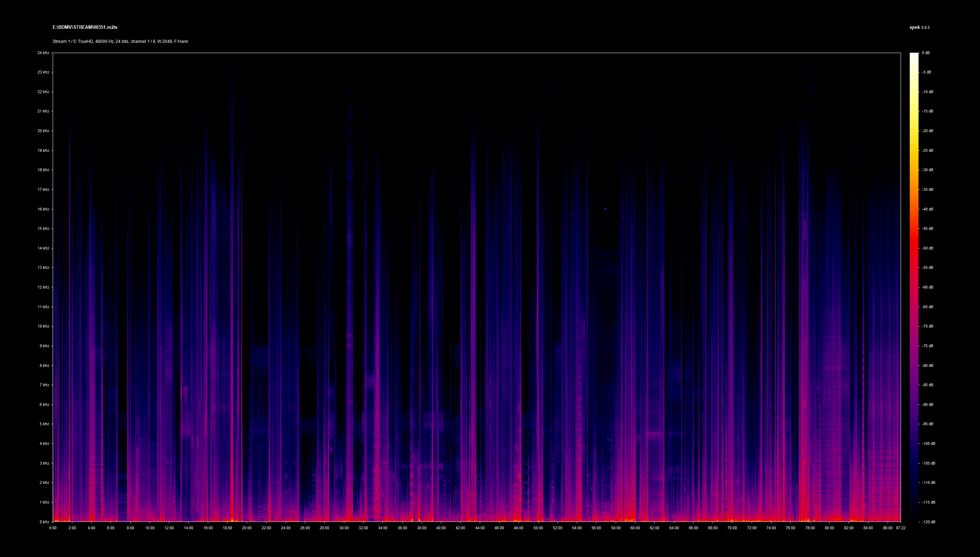Click the 0:00 start time marker
Screen dimensions: 980x557
pos(53,528)
